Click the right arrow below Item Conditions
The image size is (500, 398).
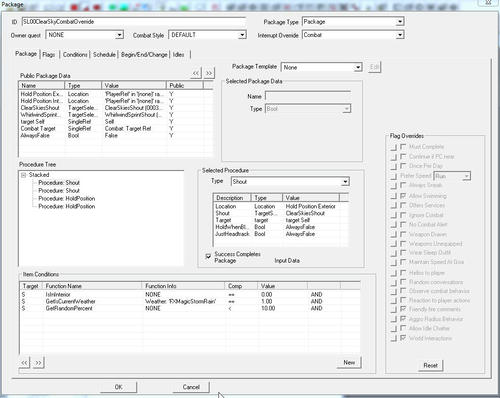[x=38, y=362]
